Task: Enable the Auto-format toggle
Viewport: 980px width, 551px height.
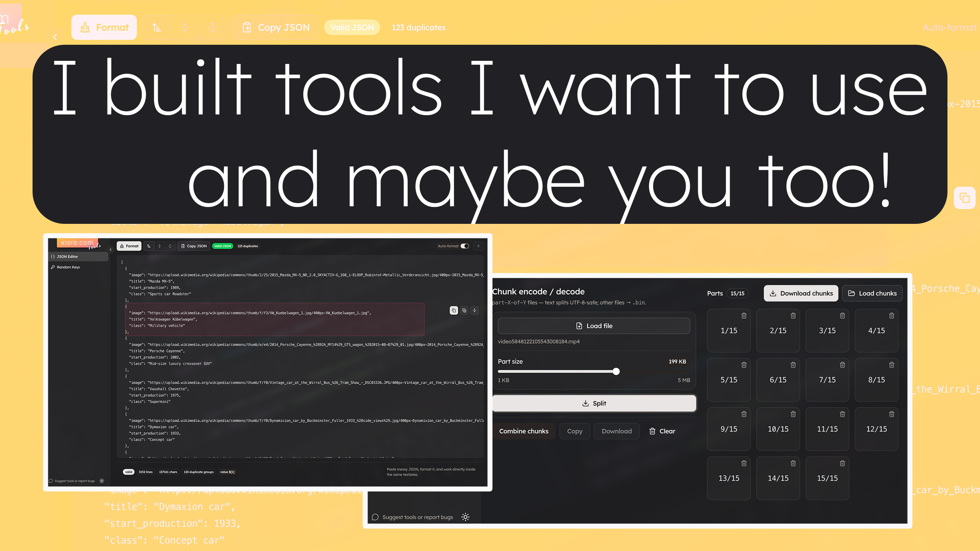Action: [464, 246]
